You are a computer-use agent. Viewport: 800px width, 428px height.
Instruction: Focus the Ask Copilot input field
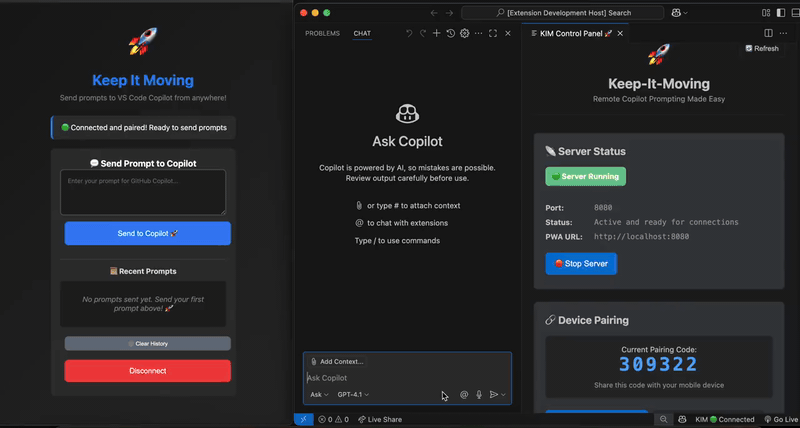407,378
